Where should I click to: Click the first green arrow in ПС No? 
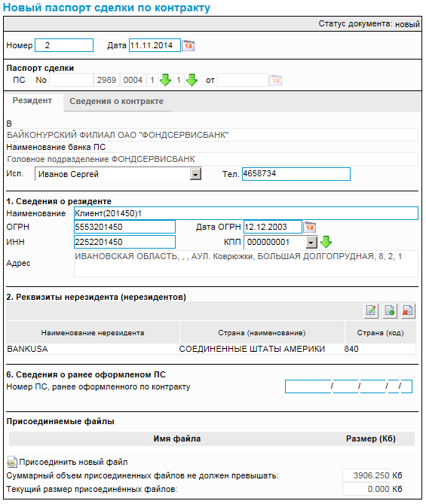pyautogui.click(x=166, y=80)
